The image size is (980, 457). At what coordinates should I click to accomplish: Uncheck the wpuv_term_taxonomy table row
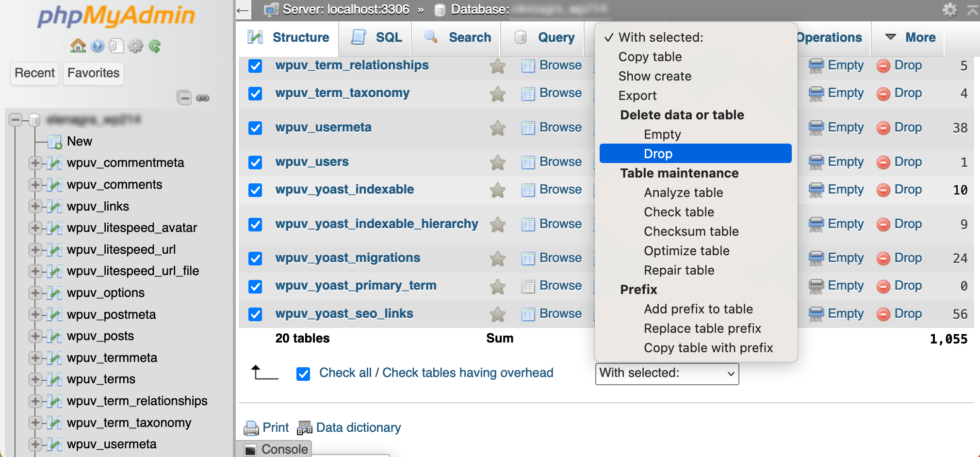[255, 94]
